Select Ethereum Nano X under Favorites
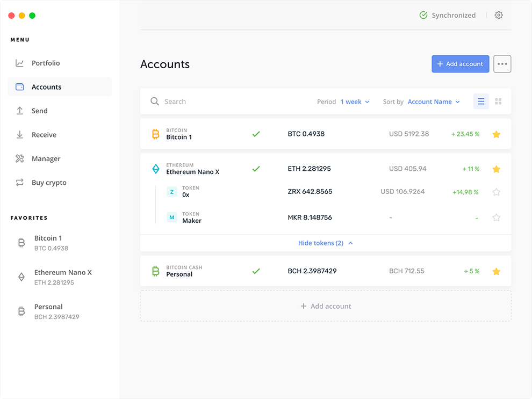Viewport: 532px width, 399px height. click(63, 272)
